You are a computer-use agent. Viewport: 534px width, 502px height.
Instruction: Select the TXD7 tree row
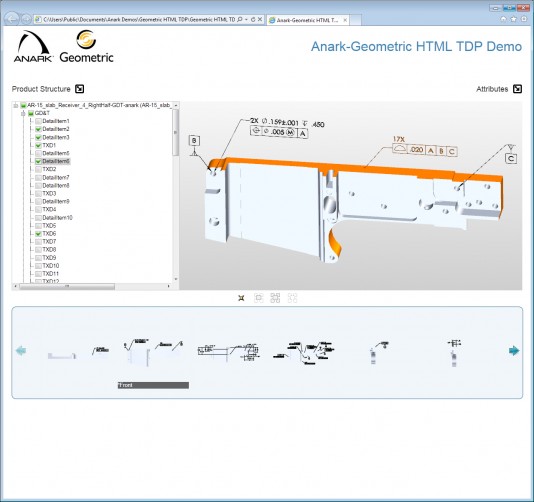point(49,242)
